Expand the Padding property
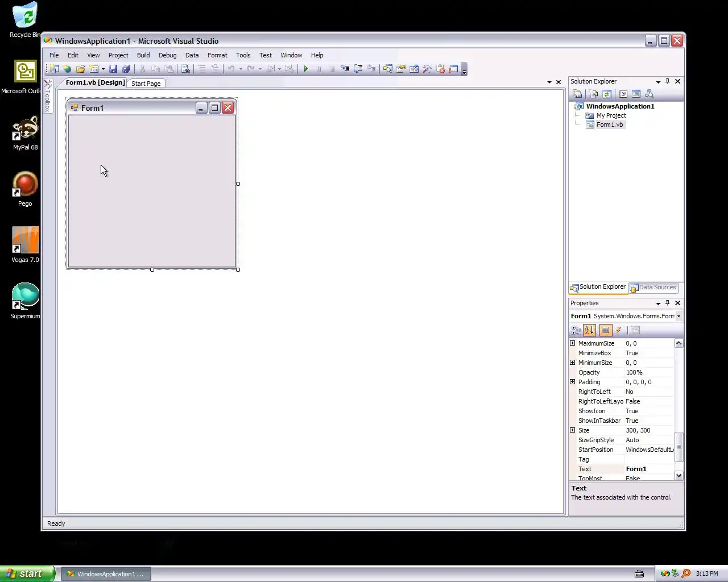 pyautogui.click(x=573, y=382)
